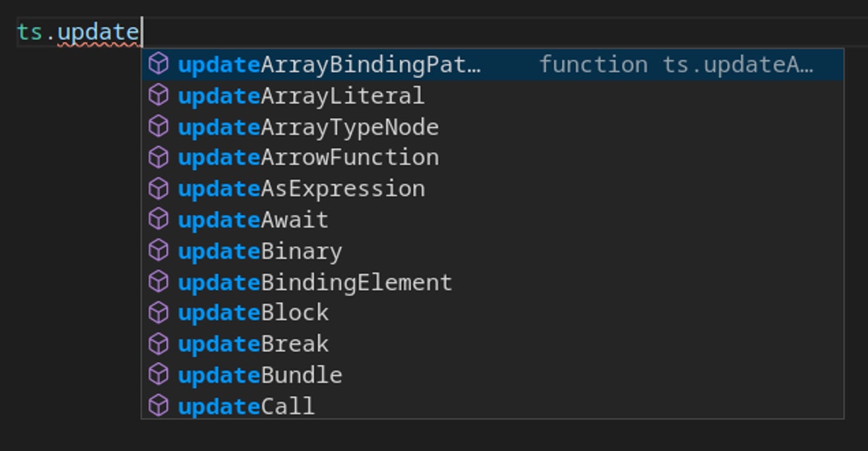Choose updateArrowFunction from the suggestions
868x451 pixels.
pos(308,157)
